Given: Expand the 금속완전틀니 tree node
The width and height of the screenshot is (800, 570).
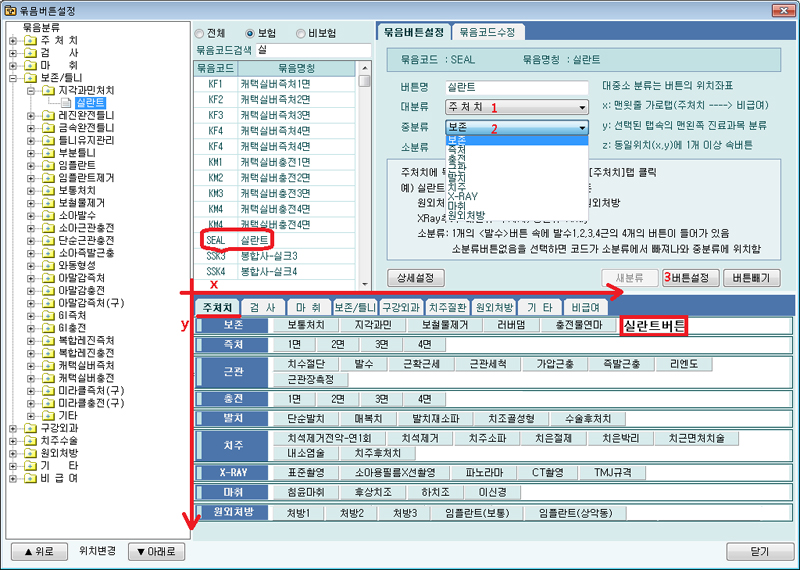Looking at the screenshot, I should [32, 128].
